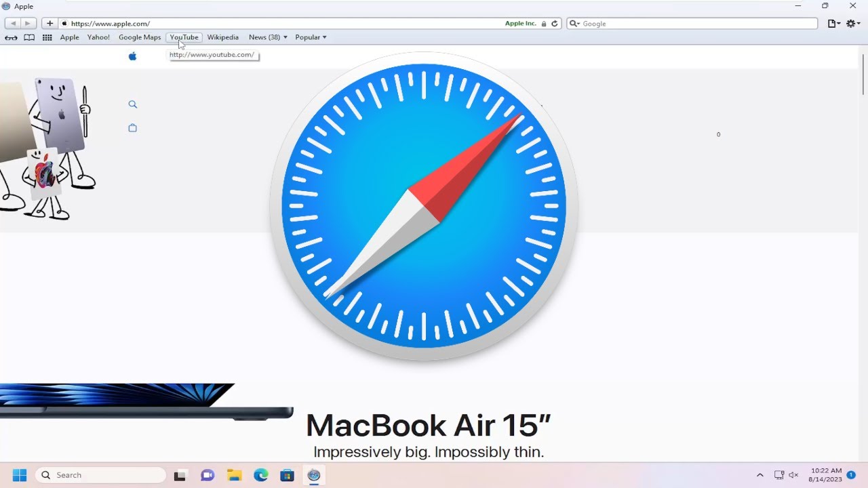Image resolution: width=868 pixels, height=488 pixels.
Task: Open the Apple bookmark
Action: (x=69, y=37)
